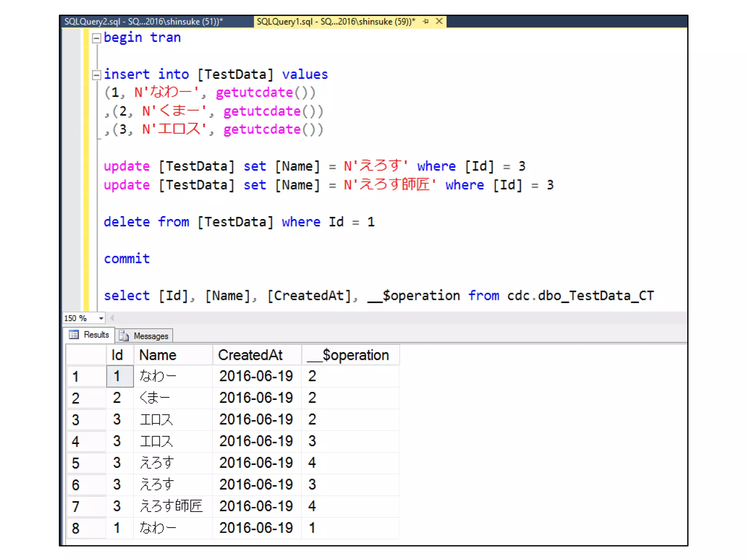747x560 pixels.
Task: Click the Id column header
Action: tap(117, 355)
